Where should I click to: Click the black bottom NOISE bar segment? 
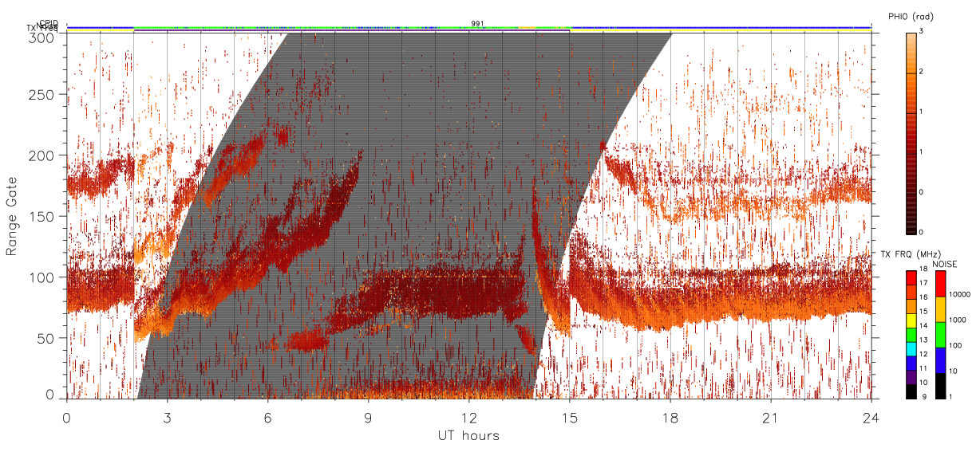click(x=940, y=386)
